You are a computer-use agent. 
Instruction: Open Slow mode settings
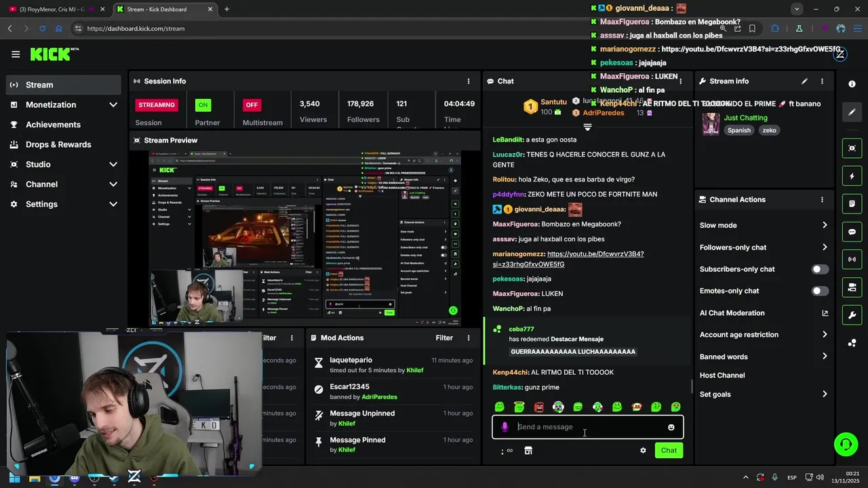(764, 225)
